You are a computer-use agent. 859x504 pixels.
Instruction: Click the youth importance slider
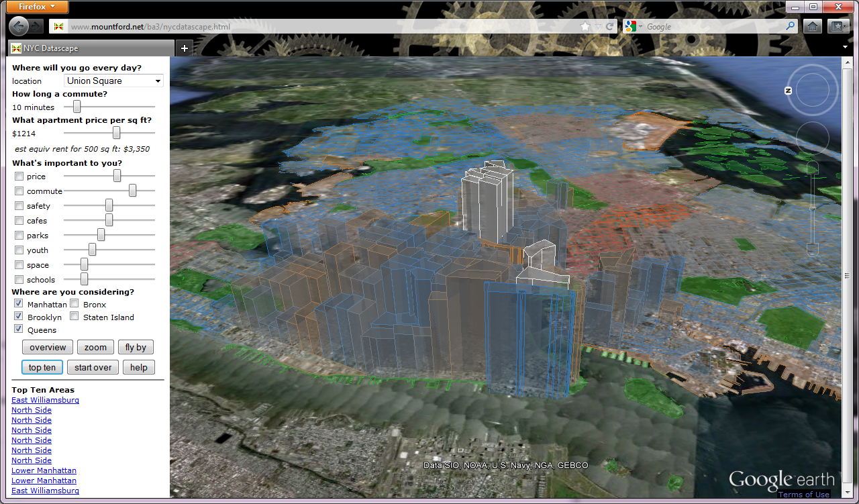pos(92,250)
